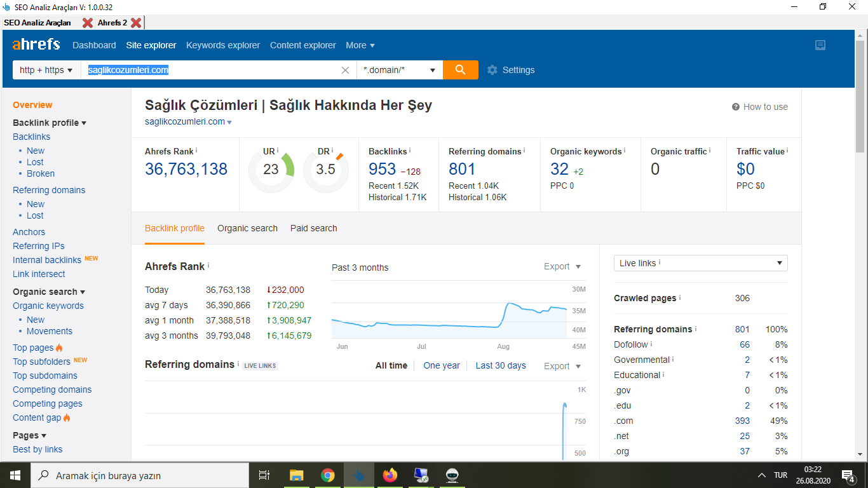The height and width of the screenshot is (488, 868).
Task: Open the Ahrefs Rank Export dropdown
Action: 562,266
